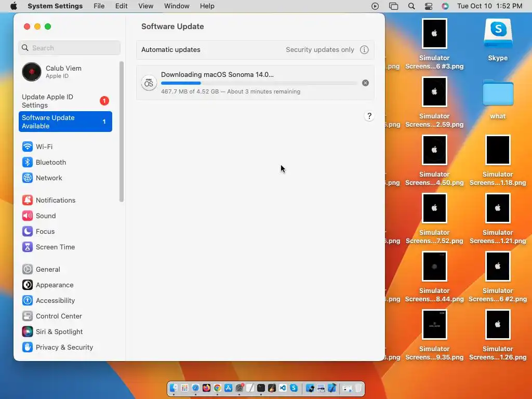Open Focus settings
The image size is (532, 399).
(65, 231)
